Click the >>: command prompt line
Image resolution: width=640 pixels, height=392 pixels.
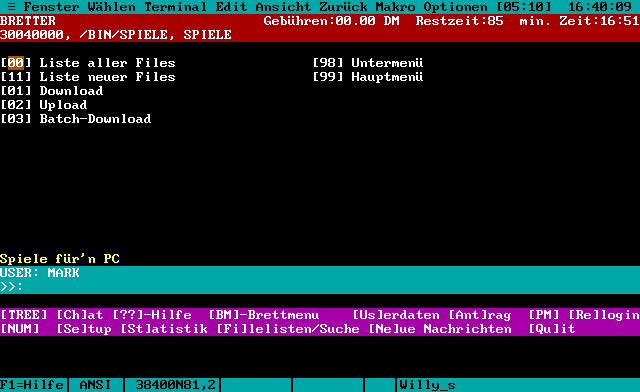click(x=320, y=287)
